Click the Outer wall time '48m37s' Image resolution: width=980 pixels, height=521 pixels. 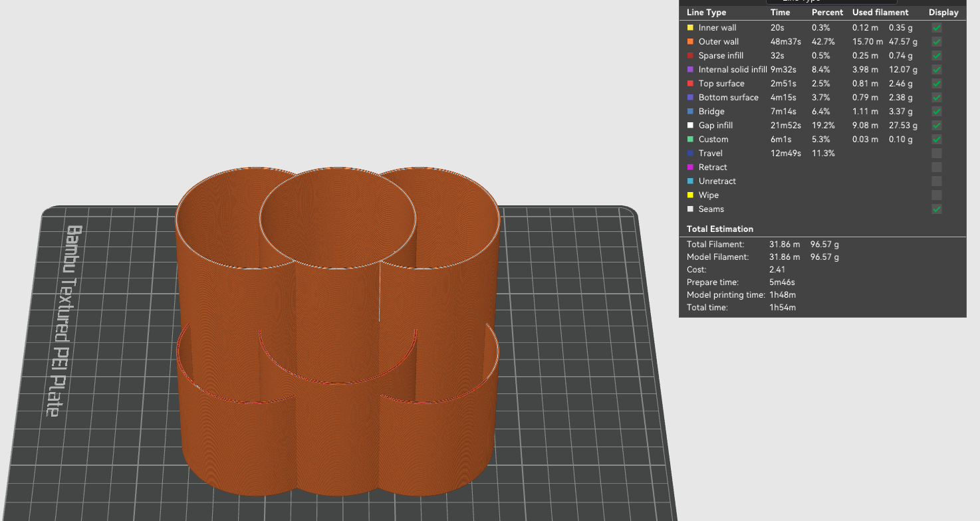pos(786,42)
